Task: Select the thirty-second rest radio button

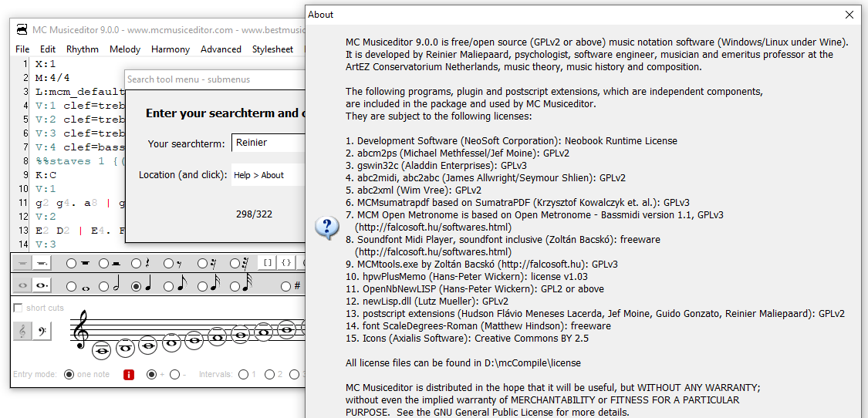Action: 235,264
